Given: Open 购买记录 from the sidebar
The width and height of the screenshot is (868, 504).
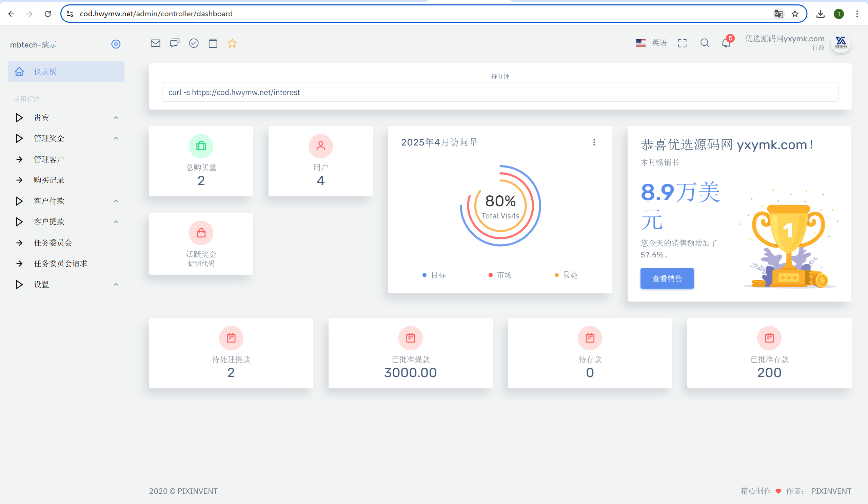Looking at the screenshot, I should (49, 180).
